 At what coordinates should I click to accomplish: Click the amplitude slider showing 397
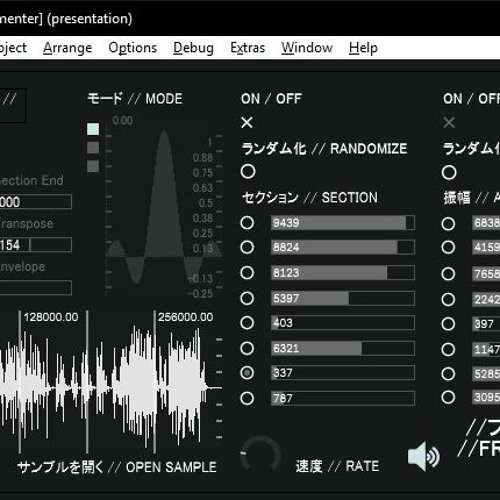[486, 324]
